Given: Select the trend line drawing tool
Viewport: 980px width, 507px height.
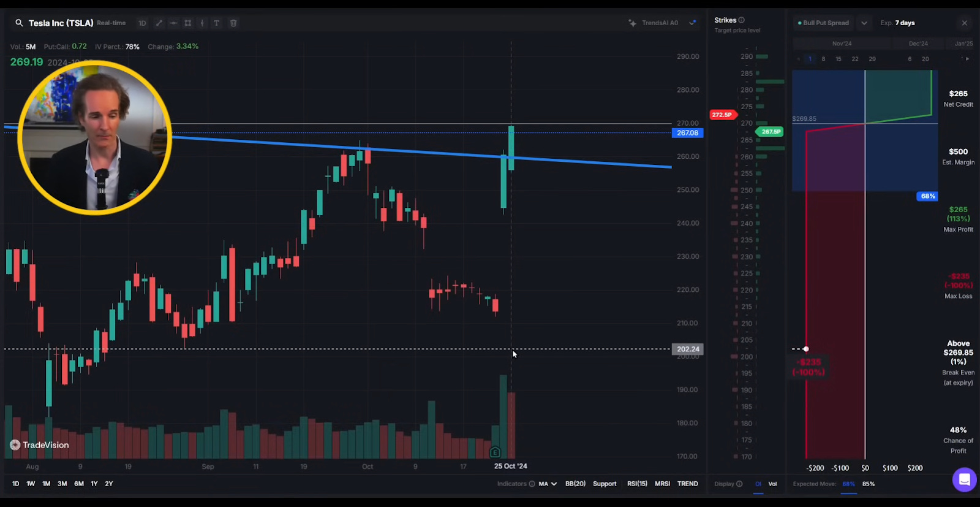Looking at the screenshot, I should (159, 23).
